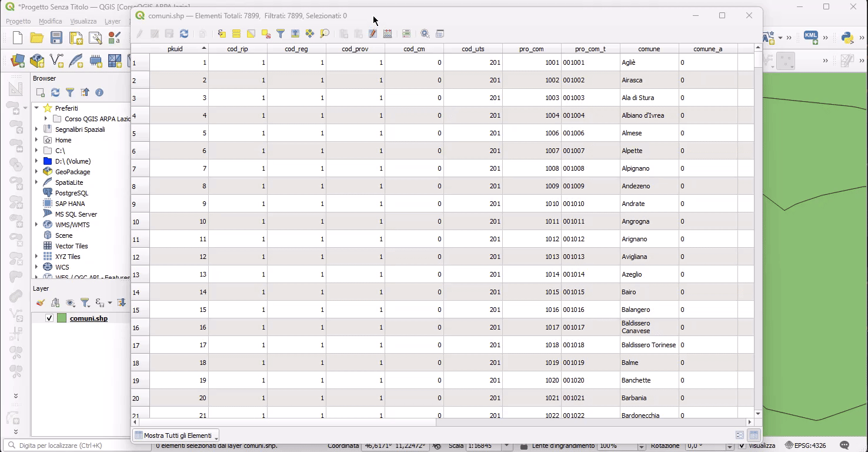
Task: Click the comune column header
Action: pos(649,49)
